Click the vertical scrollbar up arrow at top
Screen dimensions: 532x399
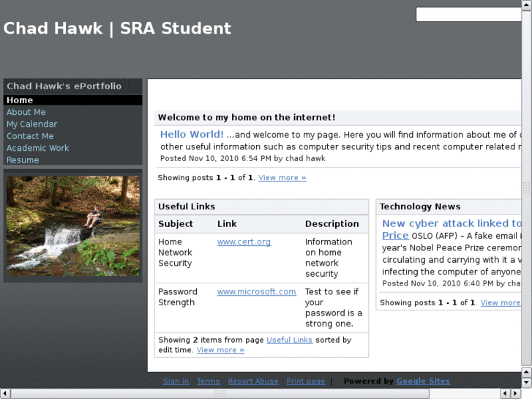[x=527, y=4]
